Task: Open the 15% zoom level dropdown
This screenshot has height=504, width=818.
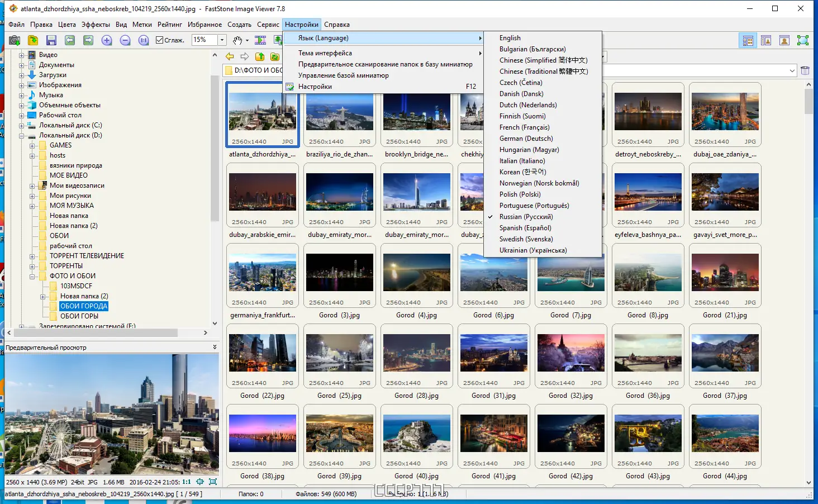Action: tap(222, 40)
